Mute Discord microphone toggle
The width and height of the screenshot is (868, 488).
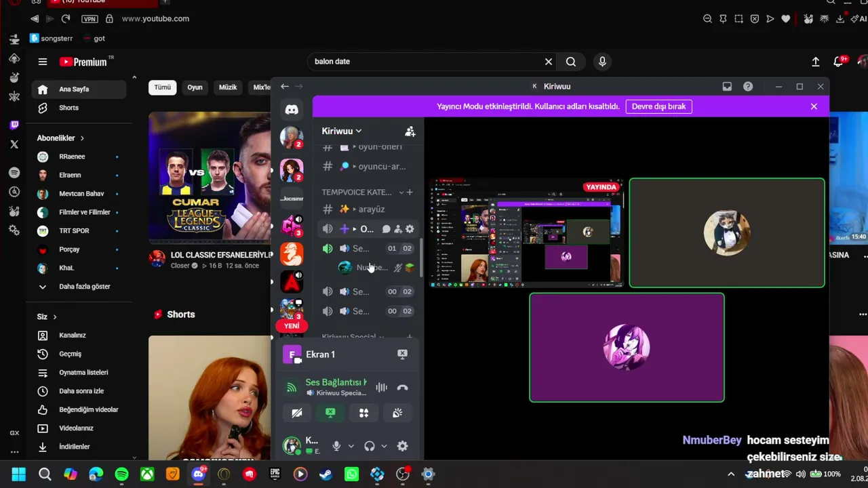[x=336, y=446]
